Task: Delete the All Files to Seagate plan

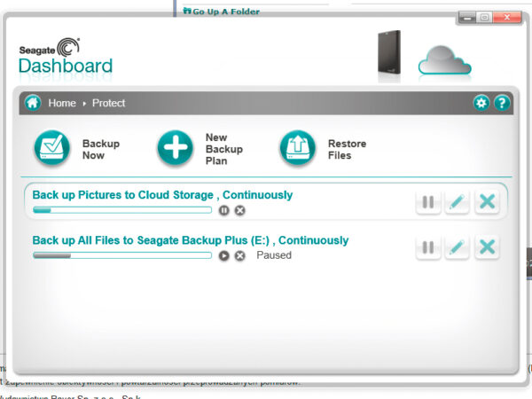Action: pos(487,246)
